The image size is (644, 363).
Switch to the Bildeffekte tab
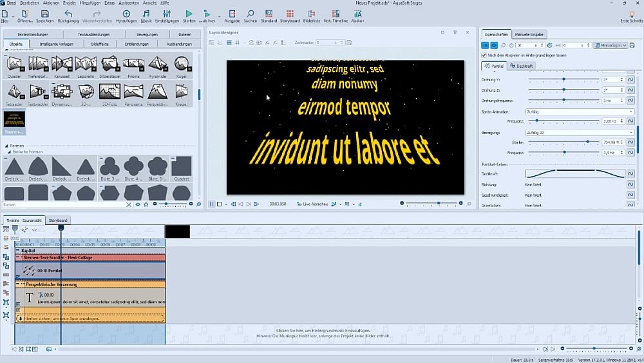click(100, 44)
